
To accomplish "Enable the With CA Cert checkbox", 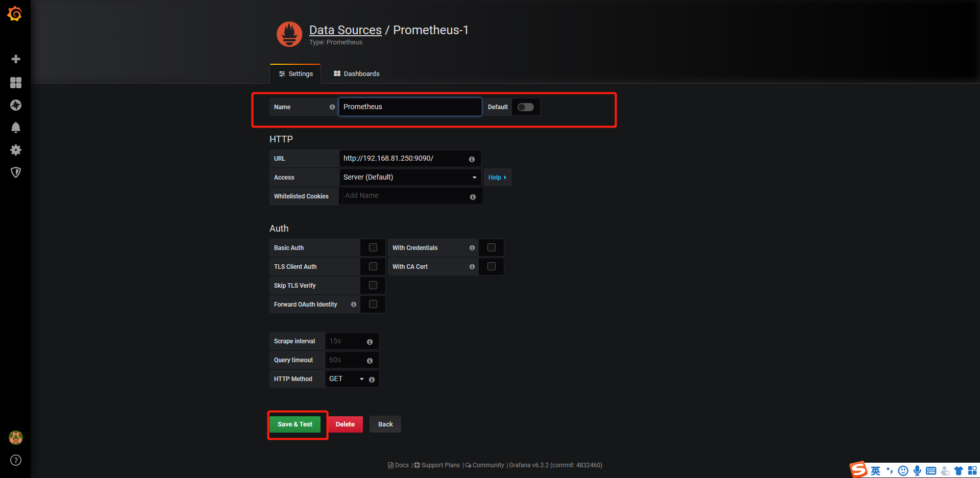I will tap(492, 266).
